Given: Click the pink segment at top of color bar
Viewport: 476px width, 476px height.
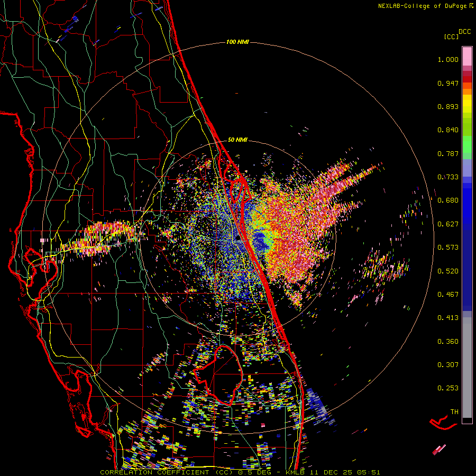Looking at the screenshot, I should [467, 56].
